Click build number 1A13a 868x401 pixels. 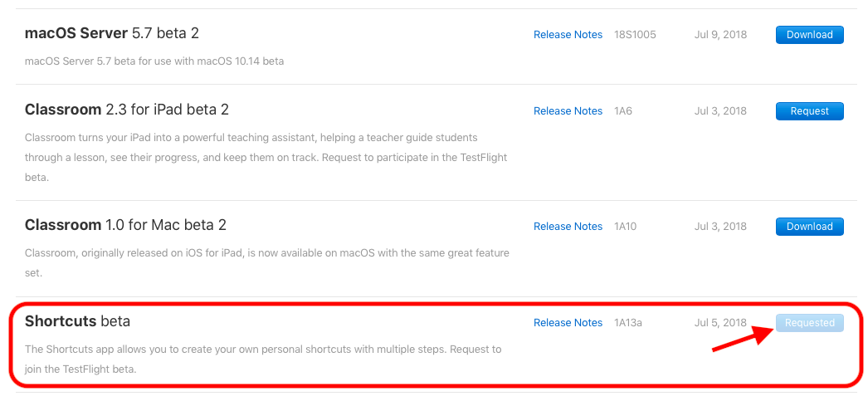(629, 323)
